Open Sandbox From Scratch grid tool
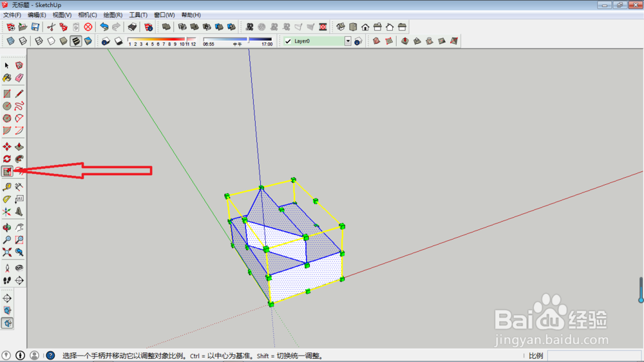This screenshot has width=644, height=362. (x=389, y=41)
